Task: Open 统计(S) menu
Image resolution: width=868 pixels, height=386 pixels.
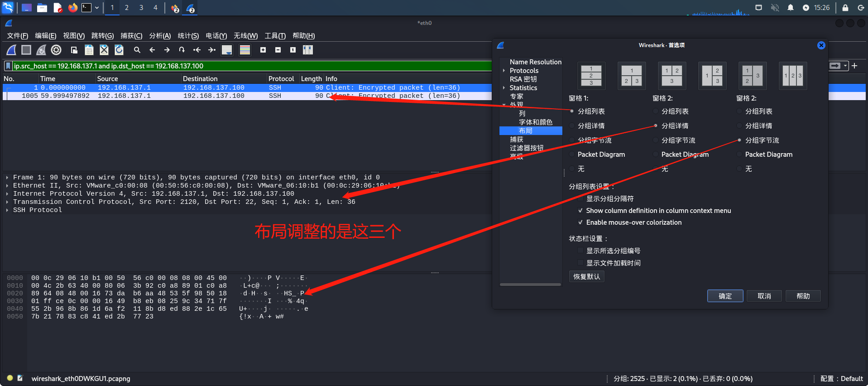Action: 188,35
